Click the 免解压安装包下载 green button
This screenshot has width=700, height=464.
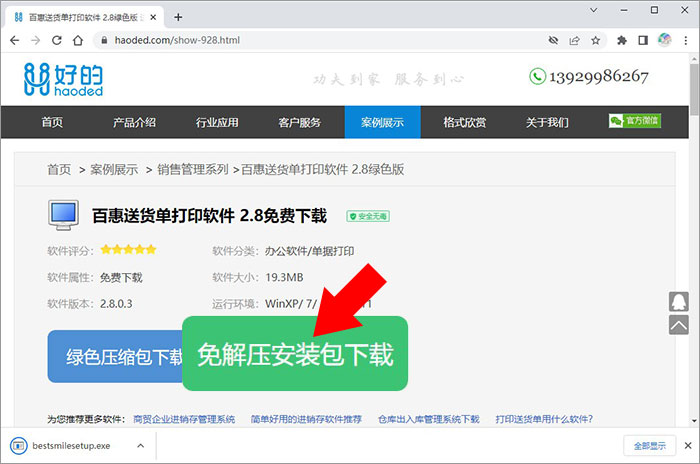(x=295, y=354)
